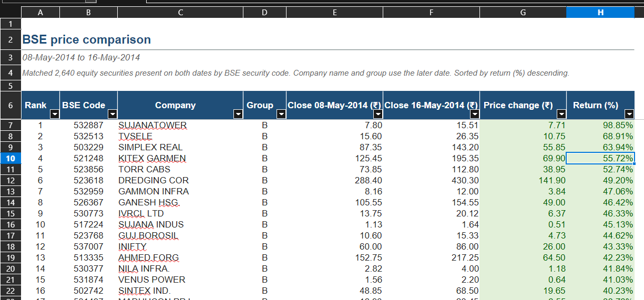Open the Rank column filter dropdown
This screenshot has height=300, width=644.
click(54, 115)
